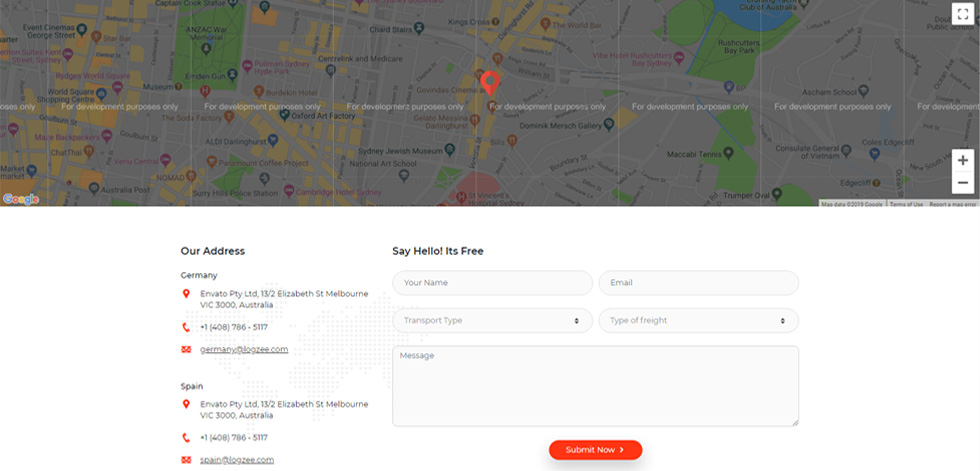The height and width of the screenshot is (471, 980).
Task: Click Trumper Oval map marker
Action: coord(776,194)
